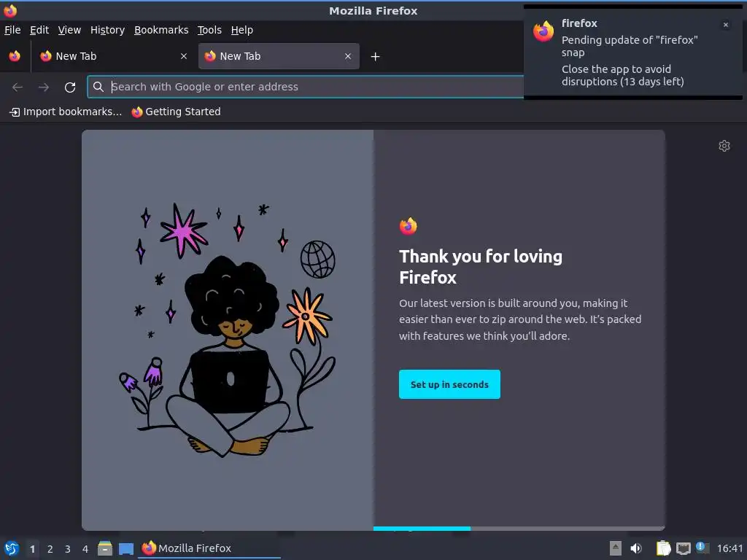Select the Mozilla Firefox taskbar entry

(209, 548)
